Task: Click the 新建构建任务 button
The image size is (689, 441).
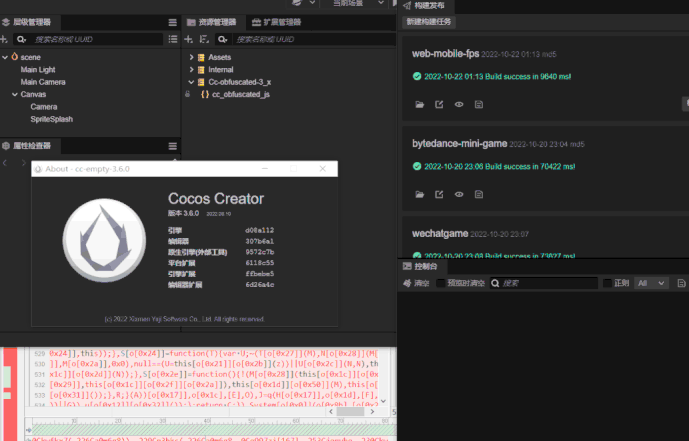Action: pos(429,22)
